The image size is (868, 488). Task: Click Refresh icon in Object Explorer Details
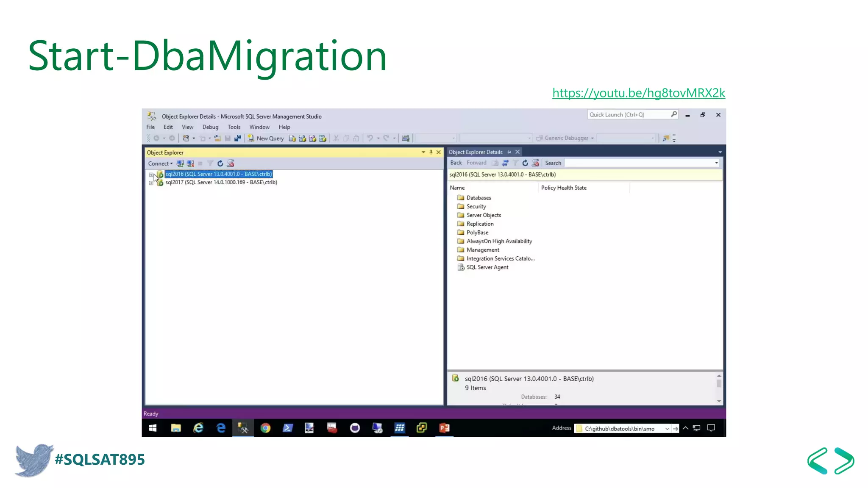pyautogui.click(x=525, y=163)
